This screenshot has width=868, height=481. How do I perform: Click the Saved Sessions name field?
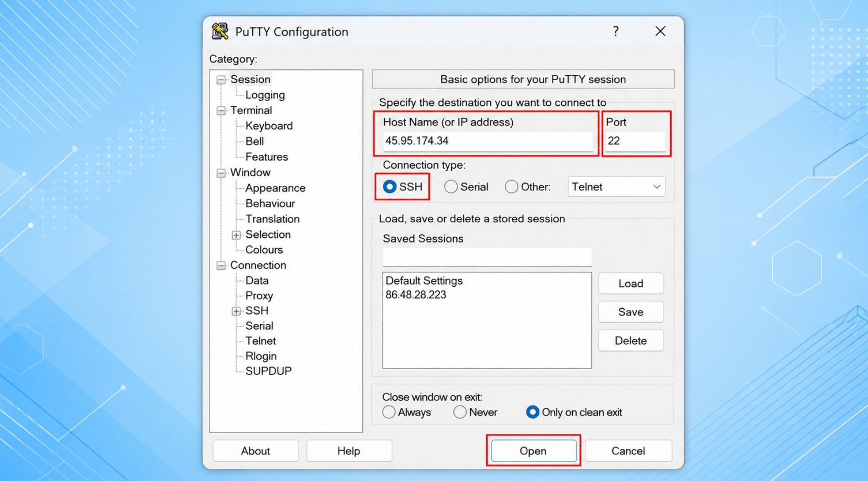tap(487, 257)
